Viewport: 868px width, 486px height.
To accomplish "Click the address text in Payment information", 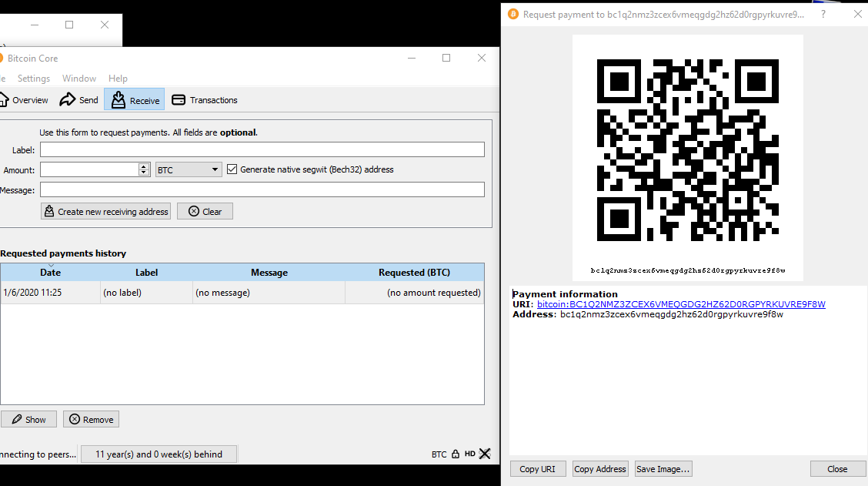I will pyautogui.click(x=672, y=314).
